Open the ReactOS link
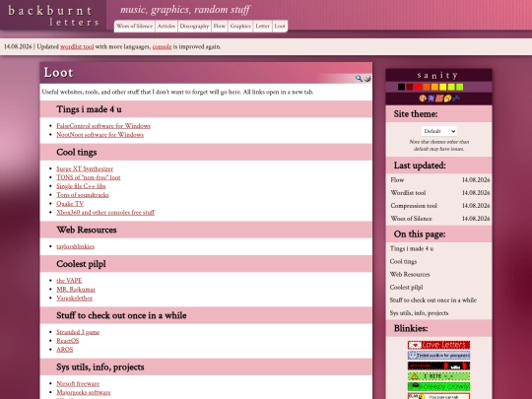The image size is (532, 399). click(x=68, y=341)
